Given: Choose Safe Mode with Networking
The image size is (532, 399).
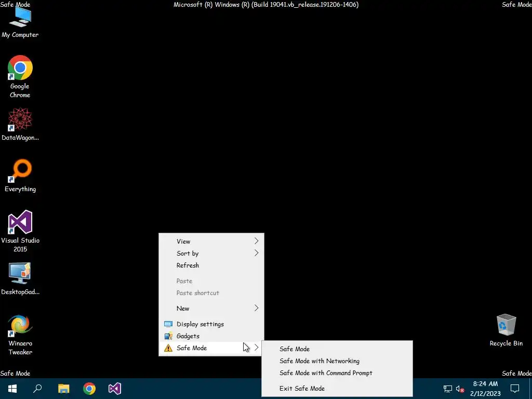Looking at the screenshot, I should [337, 361].
